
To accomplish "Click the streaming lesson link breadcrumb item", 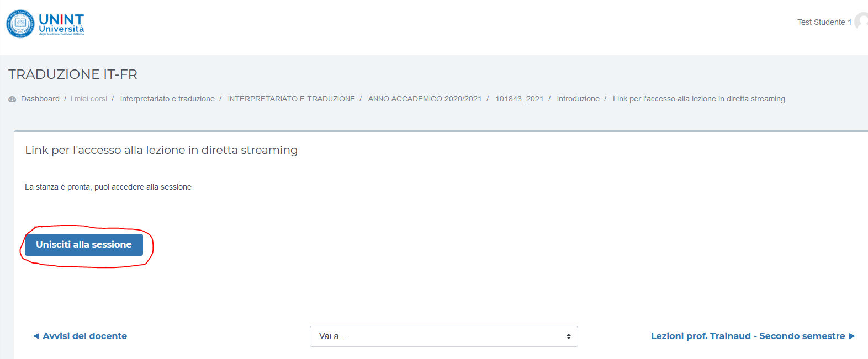I will (x=699, y=99).
